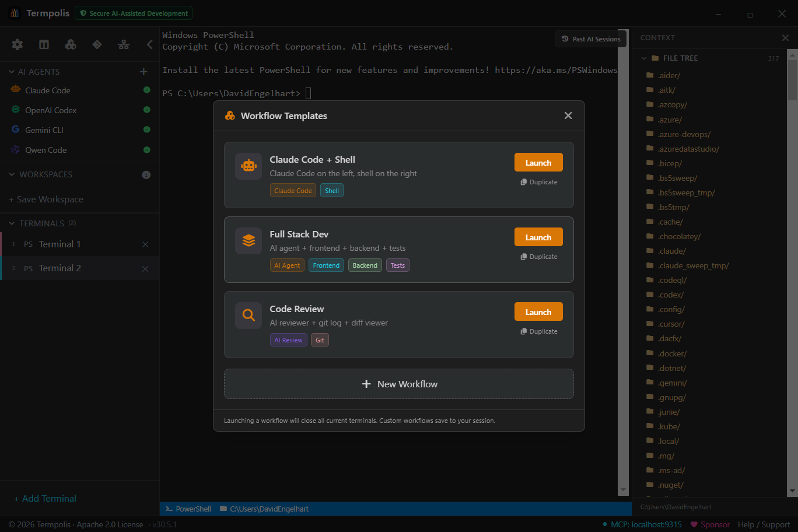The height and width of the screenshot is (532, 798).
Task: Launch the Full Stack Dev workflow
Action: point(538,237)
